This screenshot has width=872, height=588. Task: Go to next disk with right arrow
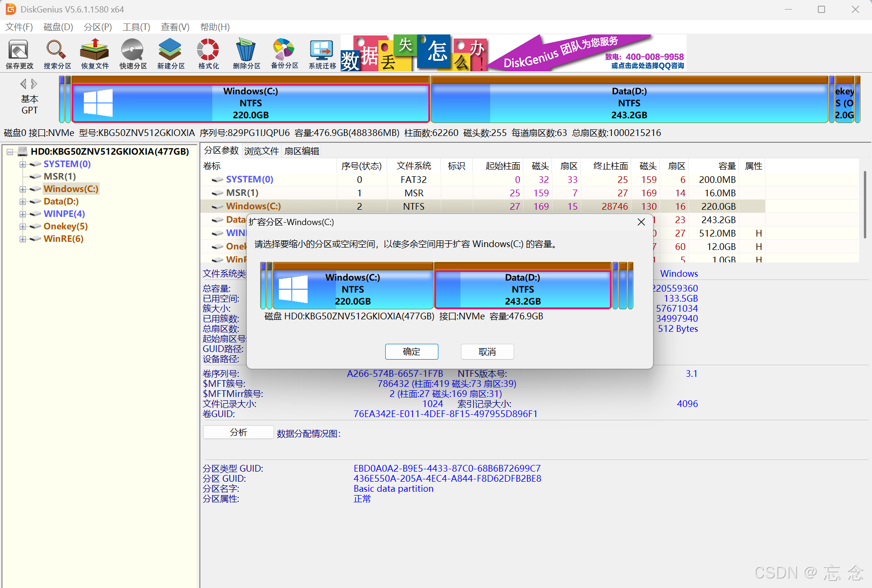pos(34,84)
